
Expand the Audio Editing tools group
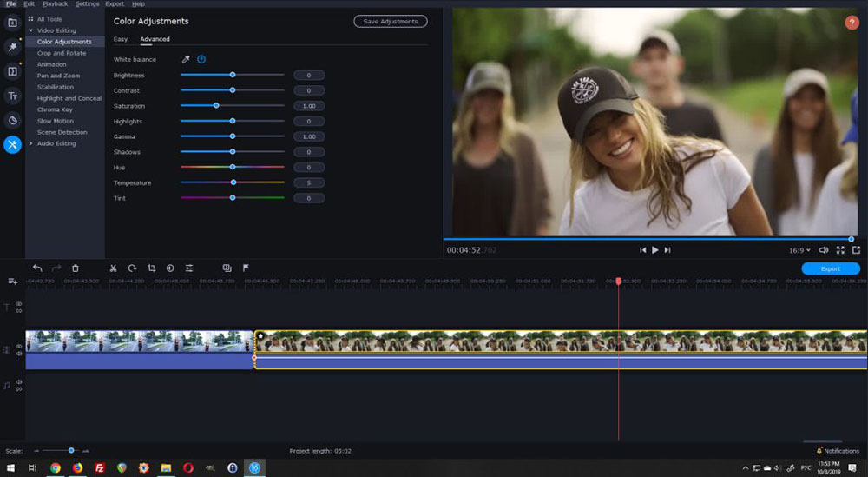[x=30, y=143]
